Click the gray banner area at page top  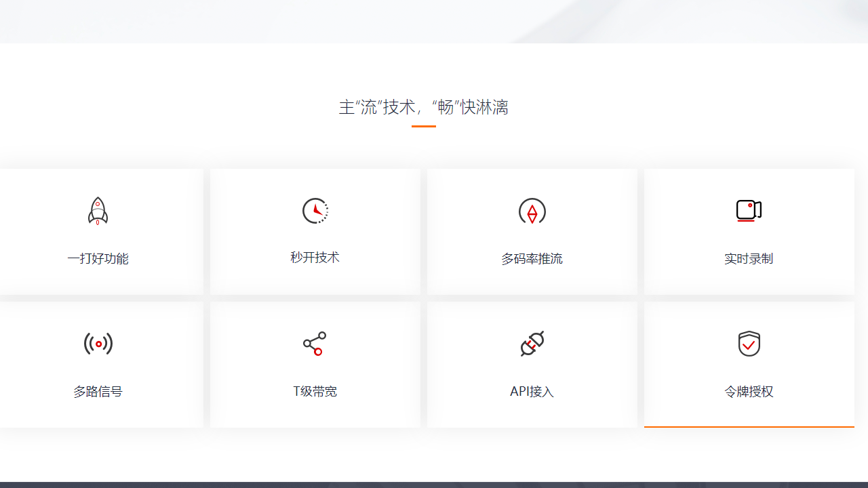(434, 20)
